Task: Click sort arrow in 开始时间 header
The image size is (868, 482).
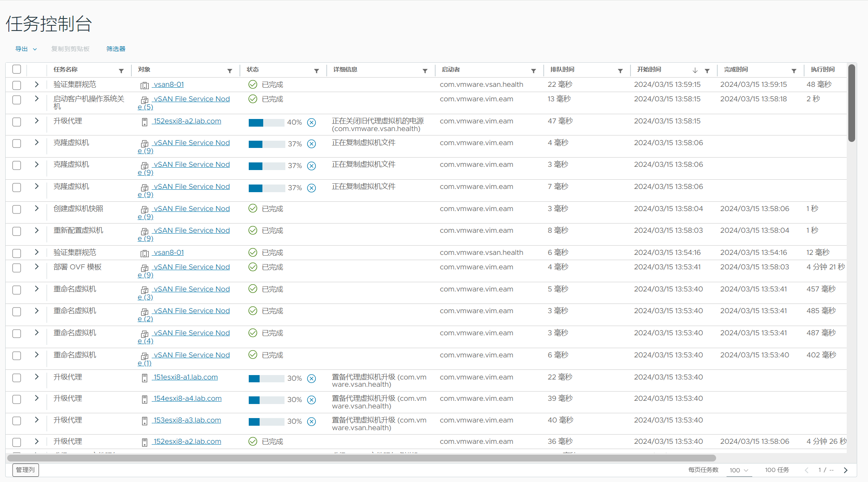Action: point(695,70)
